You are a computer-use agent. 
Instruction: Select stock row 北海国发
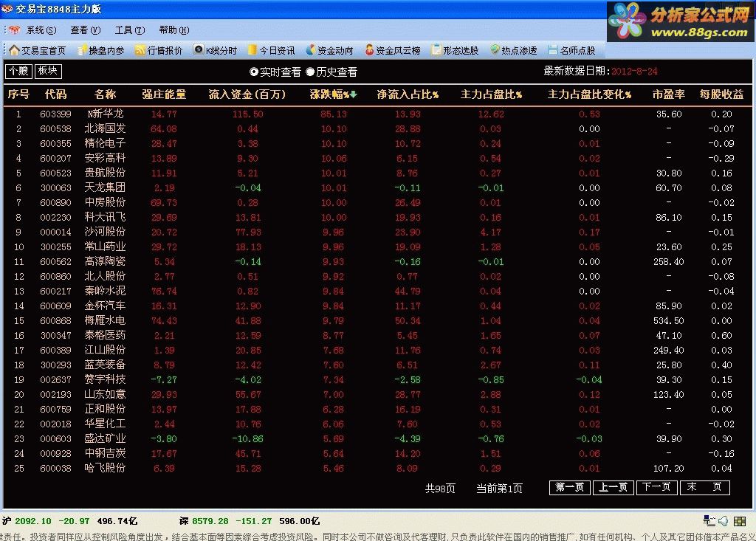tap(377, 128)
